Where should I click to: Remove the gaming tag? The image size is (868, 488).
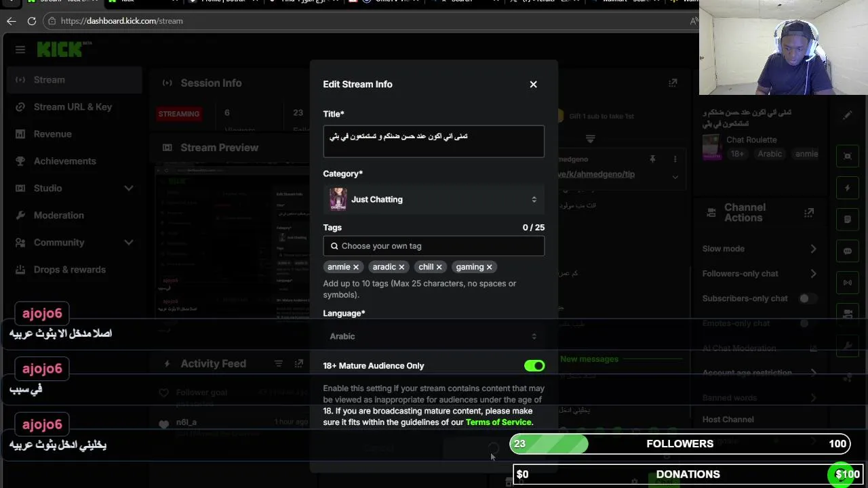pyautogui.click(x=489, y=267)
